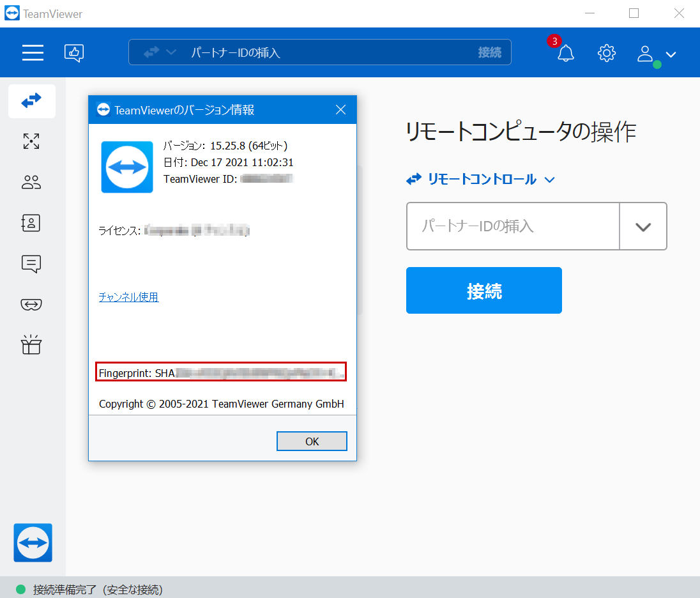
Task: Expand connection mode arrows in top search bar
Action: (160, 52)
